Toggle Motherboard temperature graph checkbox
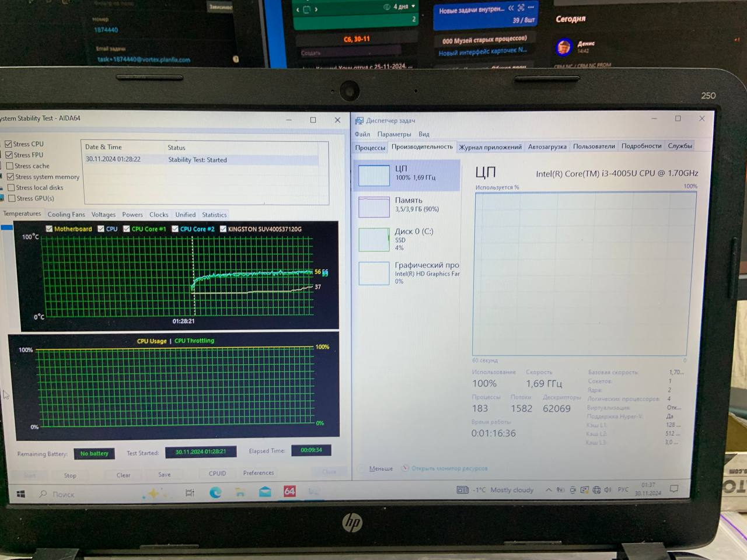The height and width of the screenshot is (560, 747). point(49,229)
